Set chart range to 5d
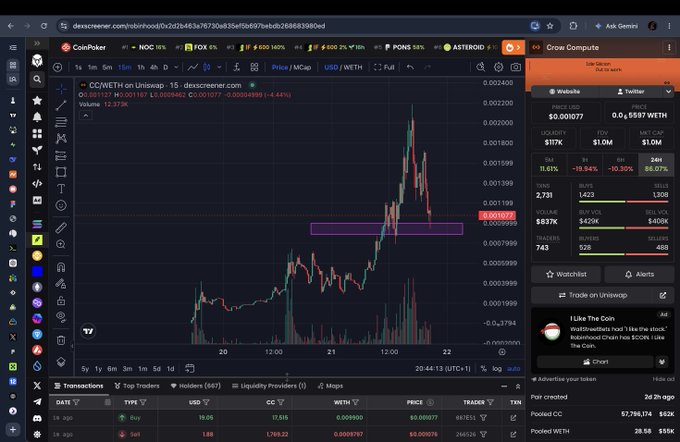This screenshot has width=680, height=442. click(x=157, y=369)
